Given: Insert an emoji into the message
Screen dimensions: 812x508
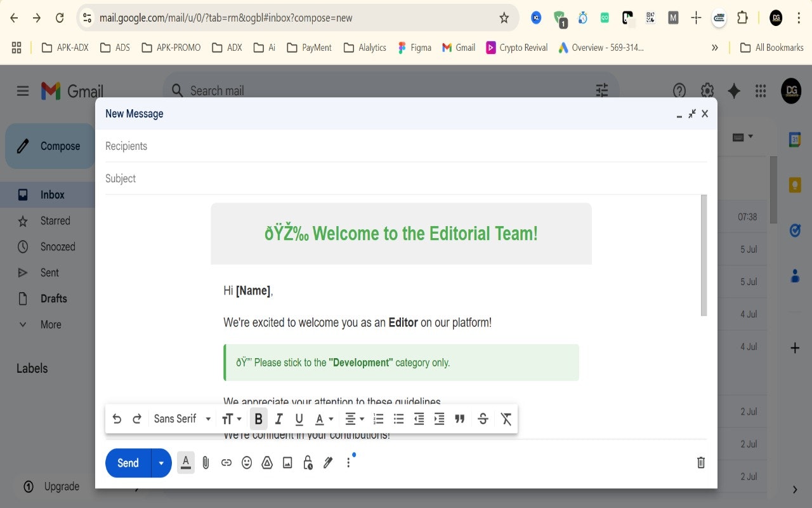Looking at the screenshot, I should point(246,462).
